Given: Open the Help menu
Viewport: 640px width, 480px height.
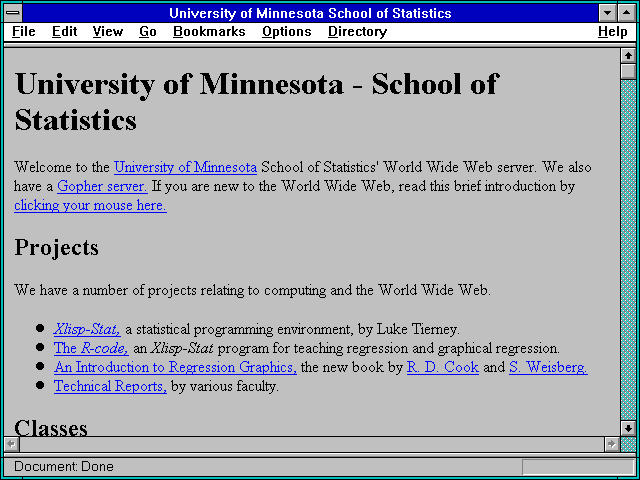Looking at the screenshot, I should point(613,31).
